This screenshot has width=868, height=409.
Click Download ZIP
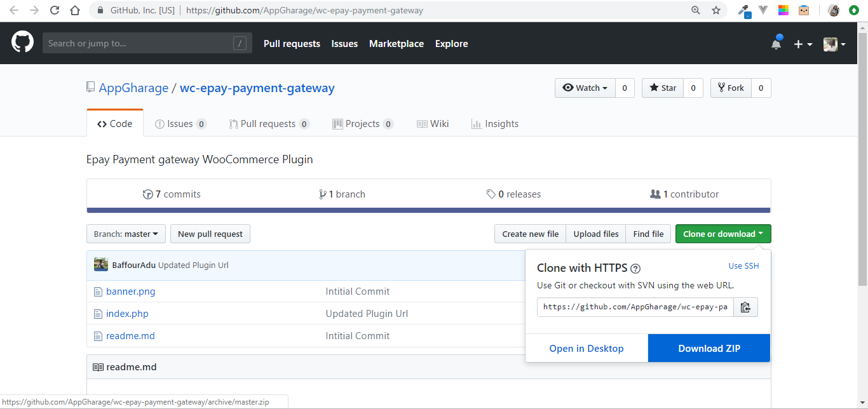[x=709, y=348]
